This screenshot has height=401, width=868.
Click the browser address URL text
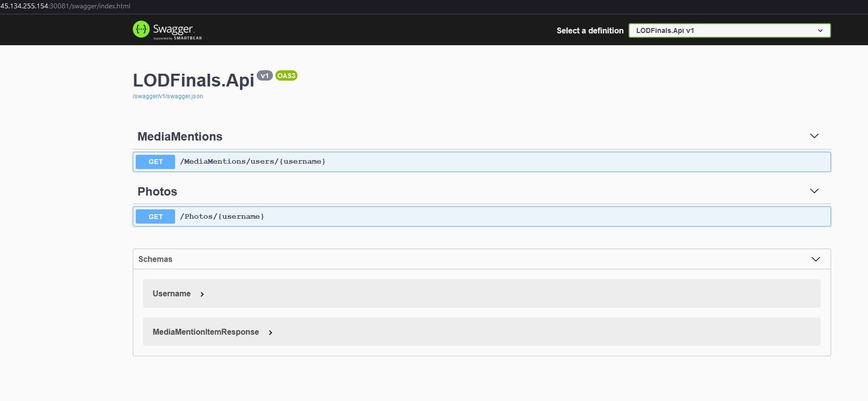click(65, 6)
